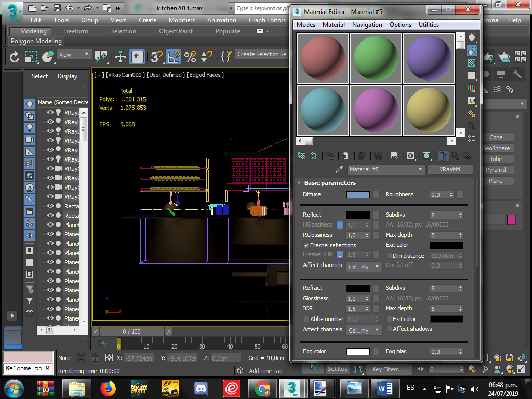Click the Set Key button
Viewport: 532px width, 399px height.
coord(337,369)
